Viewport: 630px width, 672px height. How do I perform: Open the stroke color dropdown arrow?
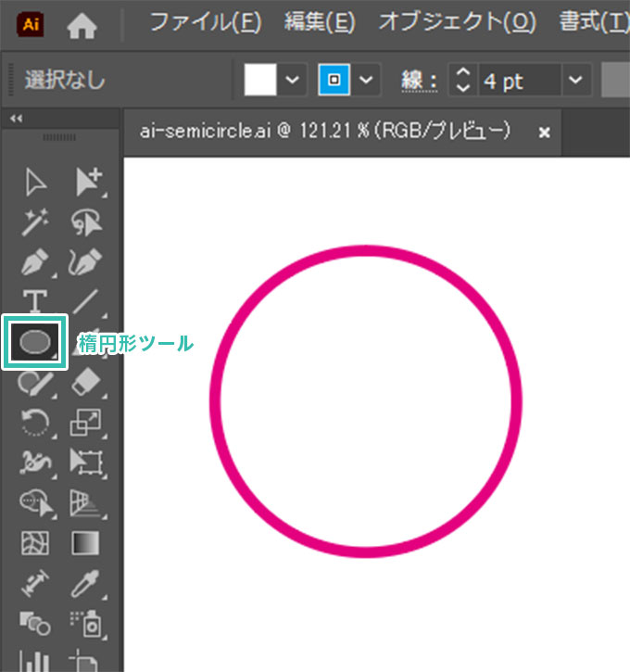(368, 81)
